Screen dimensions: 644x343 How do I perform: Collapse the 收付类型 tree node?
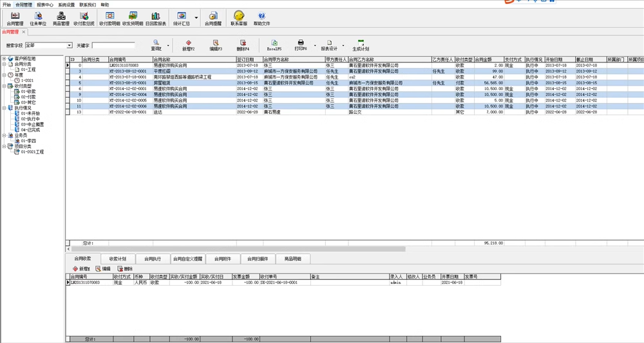click(x=4, y=86)
